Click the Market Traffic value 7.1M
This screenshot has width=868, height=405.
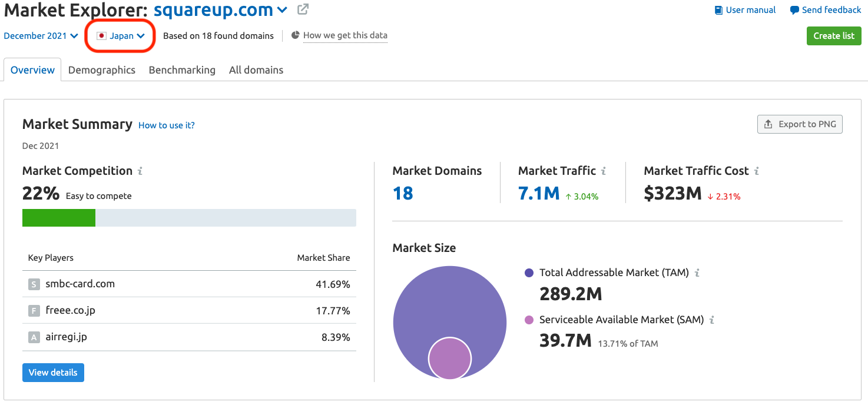[539, 193]
